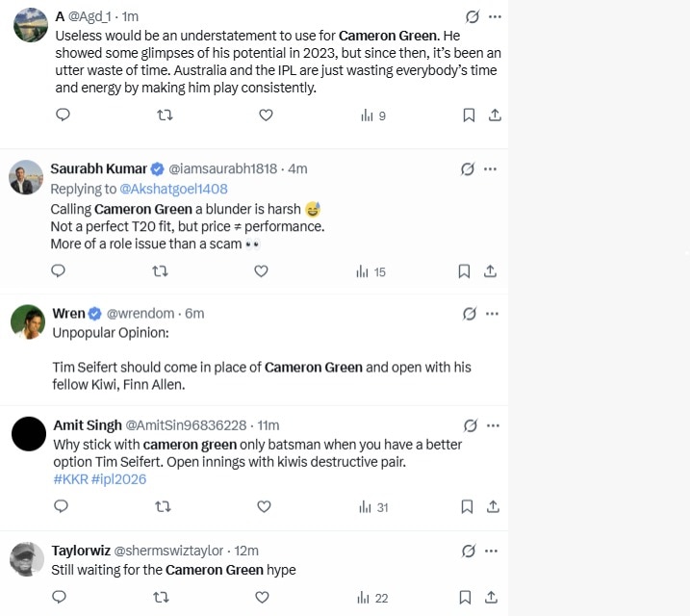Screen dimensions: 690x616
Task: Bookmark the tweet by A
Action: 469,115
